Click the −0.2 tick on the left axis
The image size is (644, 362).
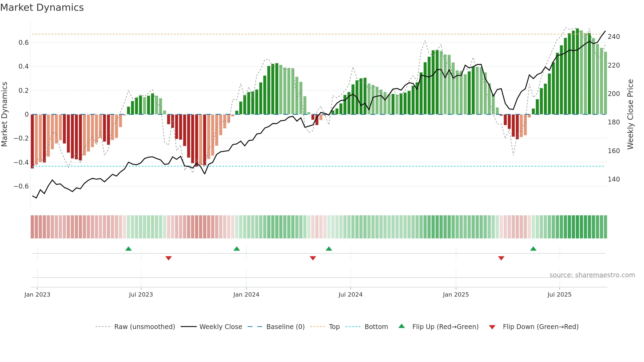(21, 138)
